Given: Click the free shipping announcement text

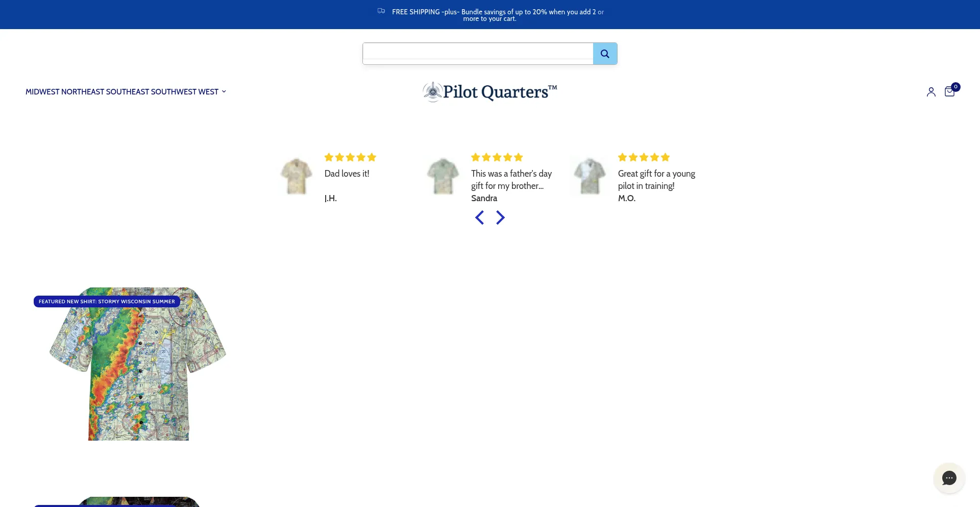Looking at the screenshot, I should point(498,15).
